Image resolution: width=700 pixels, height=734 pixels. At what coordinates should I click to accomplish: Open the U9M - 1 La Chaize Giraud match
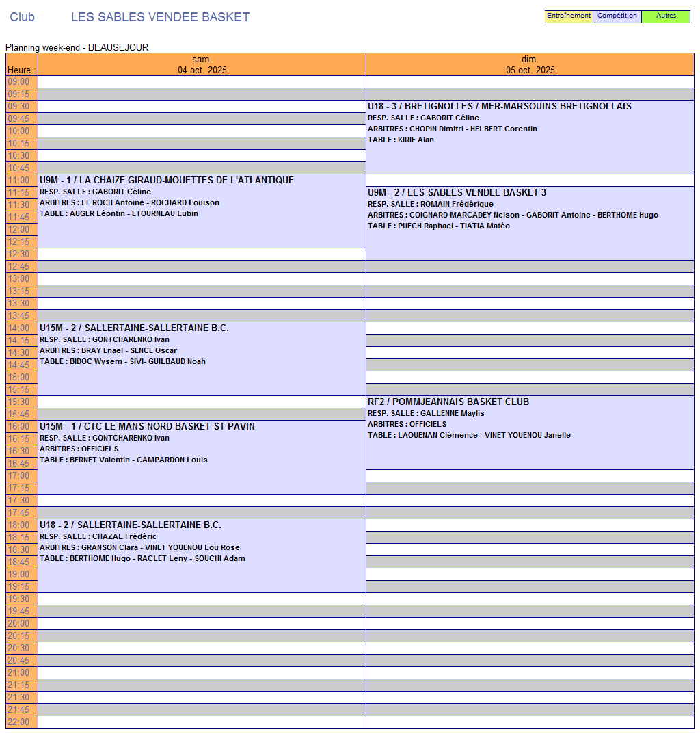(x=167, y=181)
